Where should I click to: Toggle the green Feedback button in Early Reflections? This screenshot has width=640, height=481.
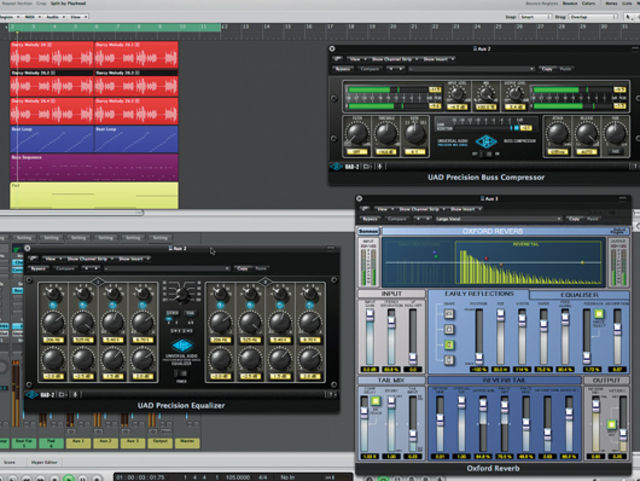pyautogui.click(x=598, y=314)
